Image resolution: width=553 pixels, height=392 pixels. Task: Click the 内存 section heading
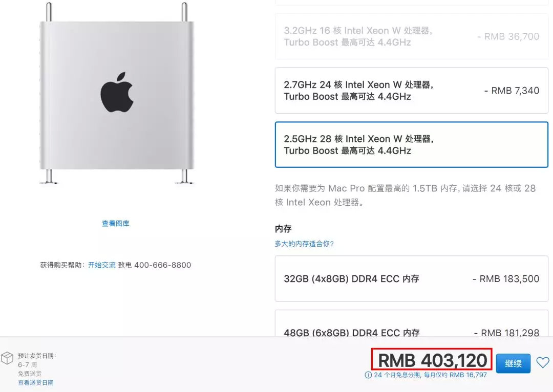click(x=283, y=229)
